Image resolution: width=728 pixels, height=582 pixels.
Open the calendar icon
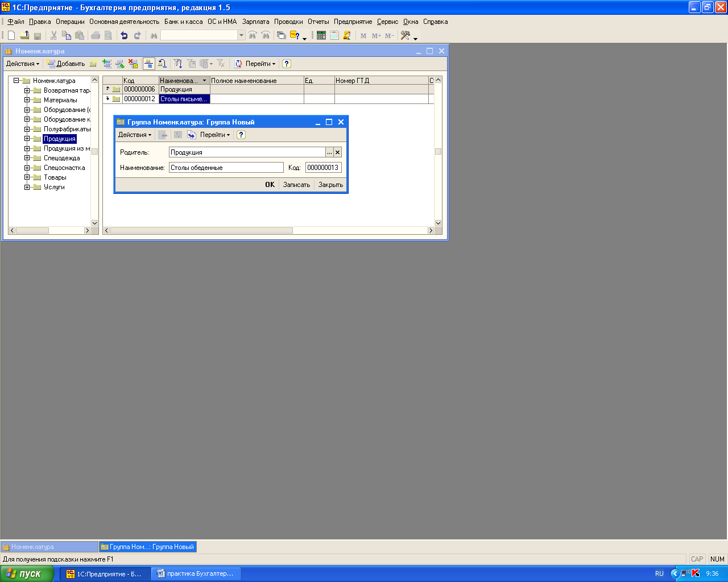click(334, 35)
